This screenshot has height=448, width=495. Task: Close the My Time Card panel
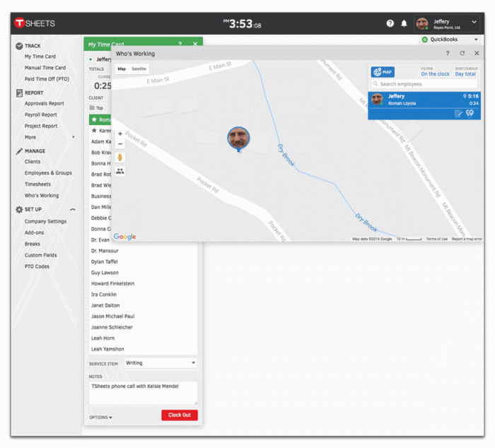195,44
